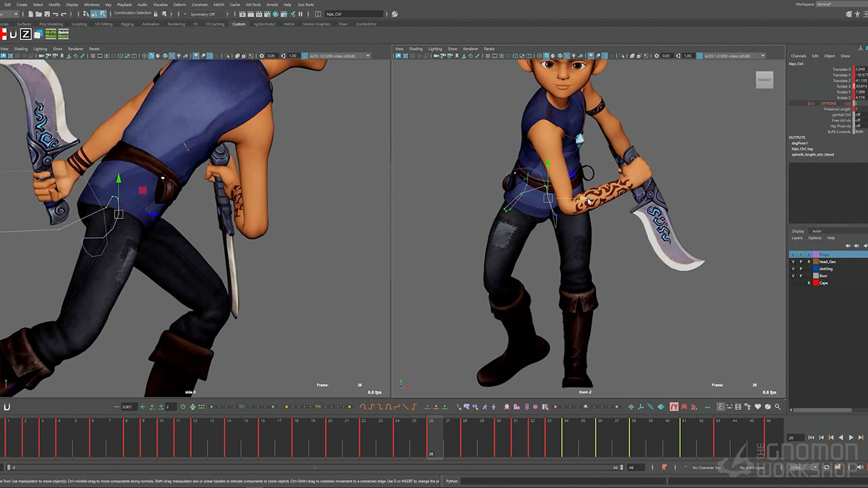Viewport: 868px width, 488px height.
Task: Toggle visibility of floor layer
Action: 793,276
